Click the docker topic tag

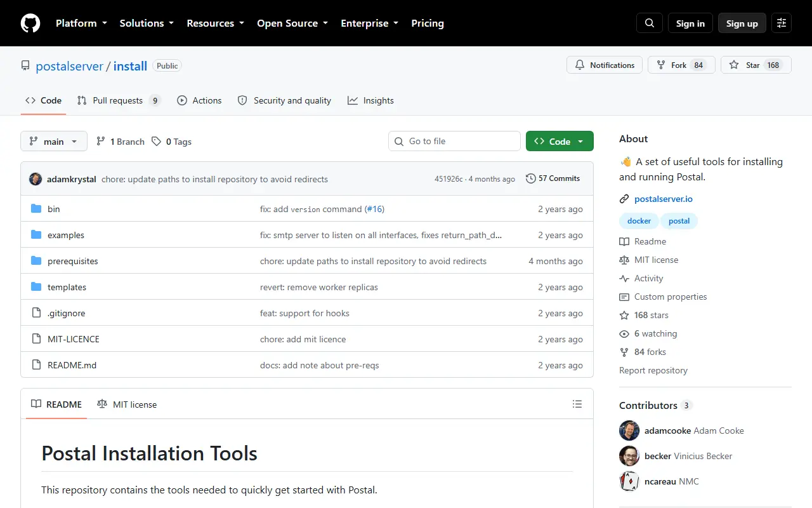(639, 221)
